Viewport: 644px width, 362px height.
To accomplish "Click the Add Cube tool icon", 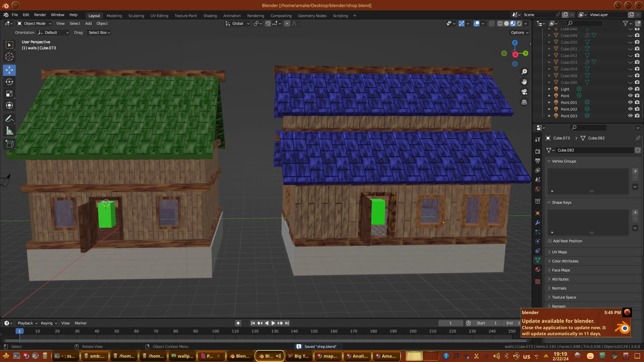I will (x=9, y=144).
